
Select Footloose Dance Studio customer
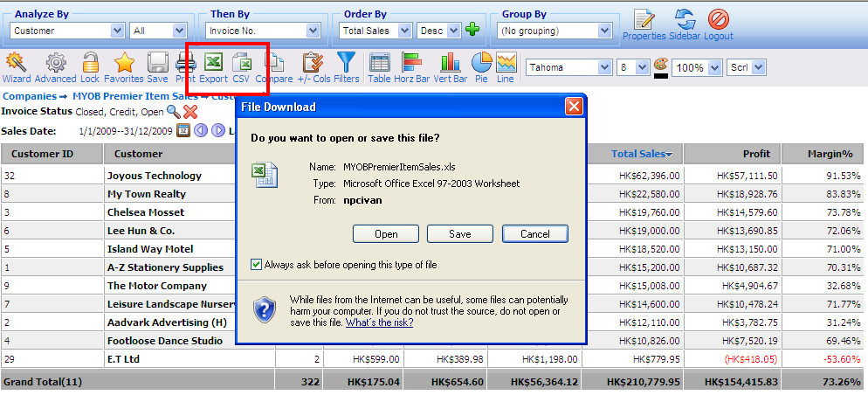point(165,341)
